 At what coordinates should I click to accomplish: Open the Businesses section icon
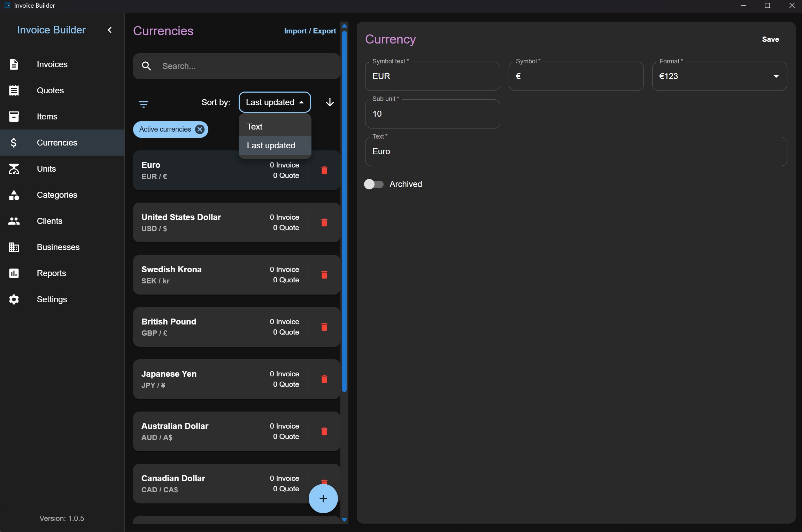tap(14, 247)
